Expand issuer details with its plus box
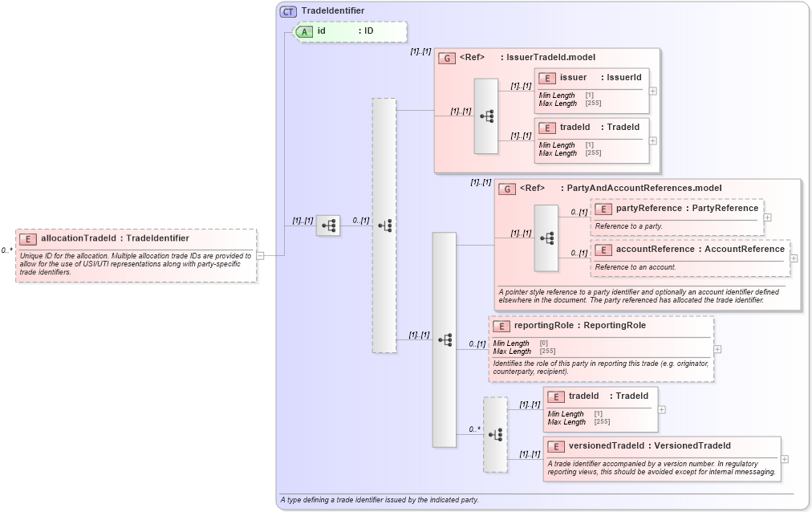This screenshot has width=812, height=512. [x=652, y=91]
